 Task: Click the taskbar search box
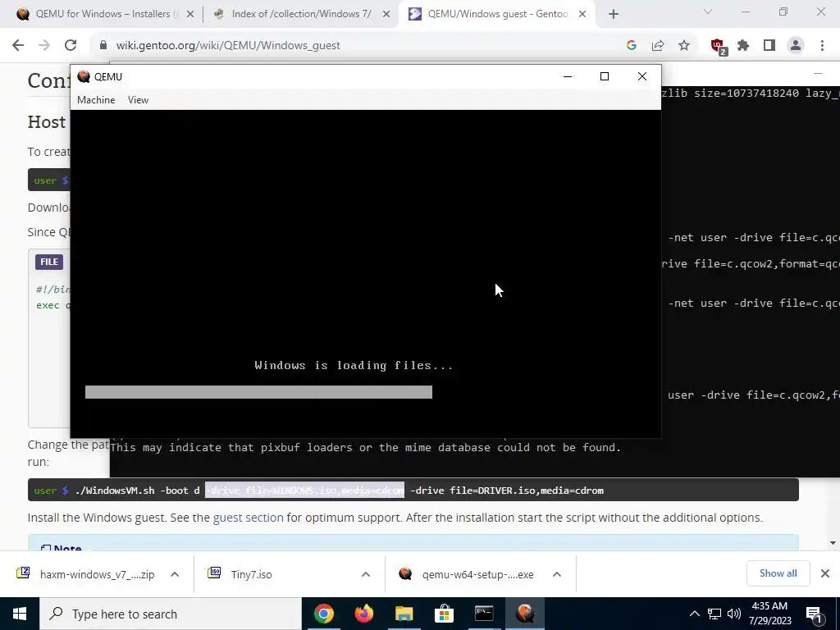(171, 614)
